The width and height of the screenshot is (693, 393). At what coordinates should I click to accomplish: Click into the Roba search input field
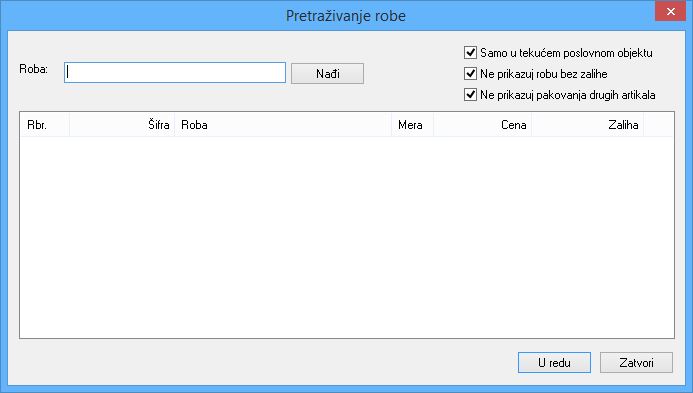(175, 72)
